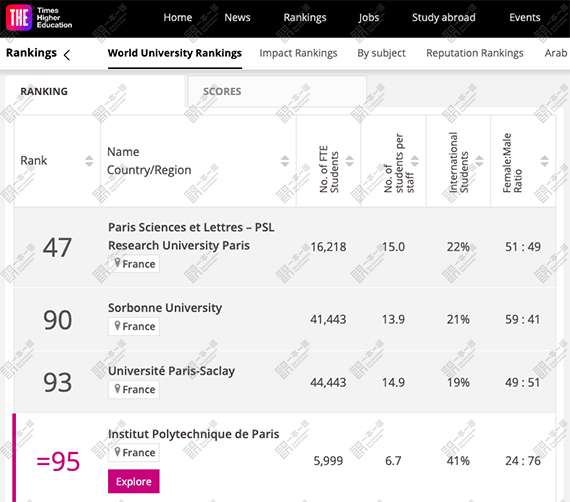Click location pin in Institut Polytechnique row
570x502 pixels.
[117, 452]
